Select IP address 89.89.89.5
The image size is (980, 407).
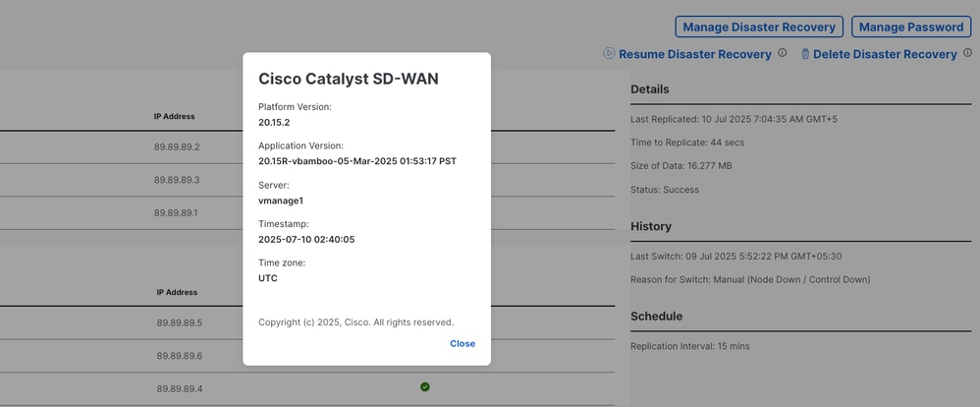[x=180, y=323]
